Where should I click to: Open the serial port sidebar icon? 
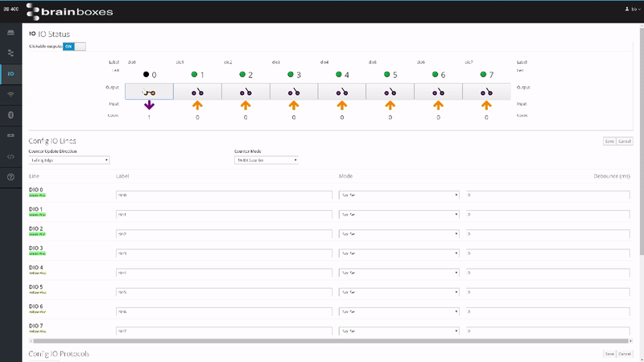(10, 135)
